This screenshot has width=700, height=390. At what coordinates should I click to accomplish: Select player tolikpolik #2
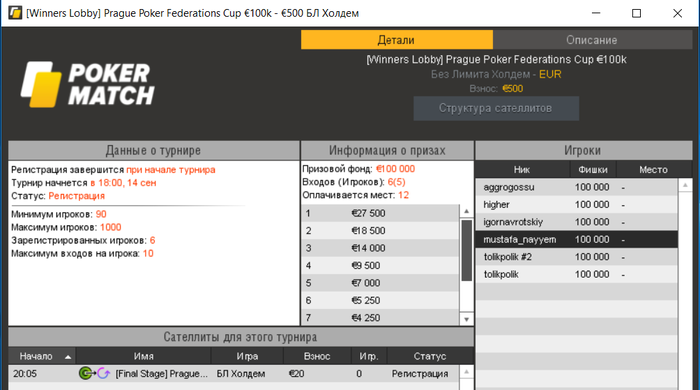tap(576, 257)
